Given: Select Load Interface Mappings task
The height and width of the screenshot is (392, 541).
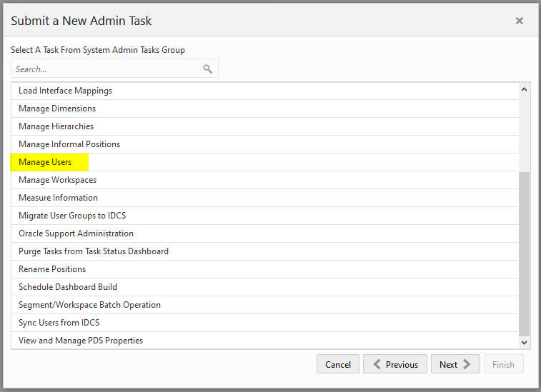Looking at the screenshot, I should pos(265,91).
